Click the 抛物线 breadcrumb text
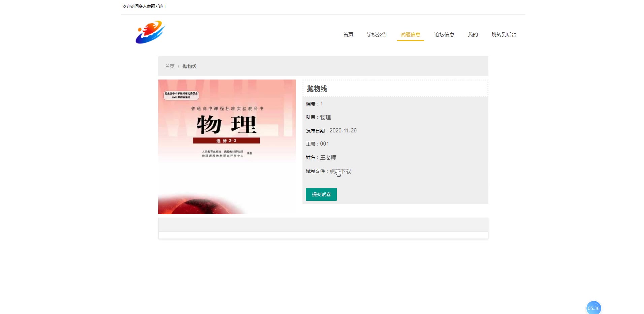The image size is (644, 314). pyautogui.click(x=190, y=66)
